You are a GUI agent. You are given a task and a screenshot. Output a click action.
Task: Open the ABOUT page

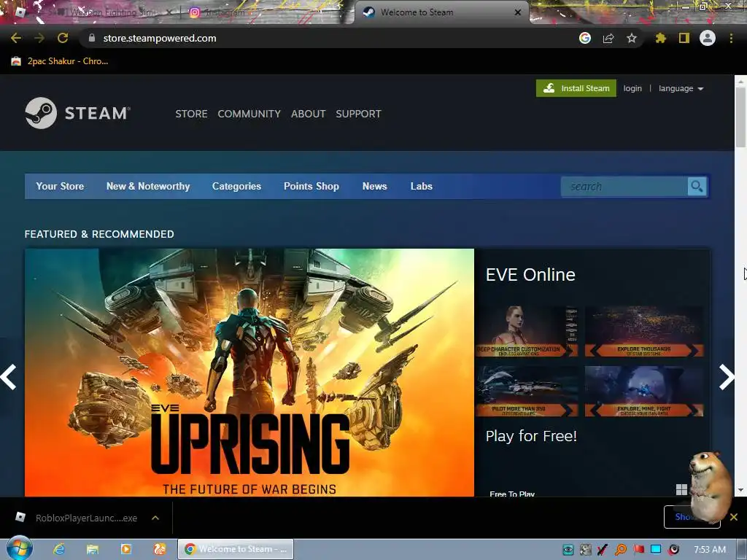309,114
